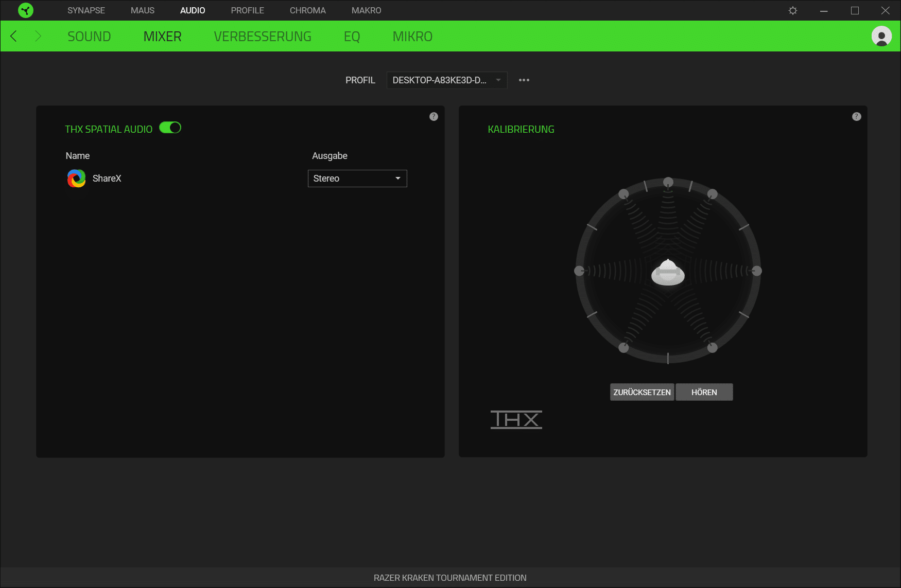The height and width of the screenshot is (588, 901).
Task: Expand the ShareX Ausgabe Stereo dropdown
Action: coord(357,179)
